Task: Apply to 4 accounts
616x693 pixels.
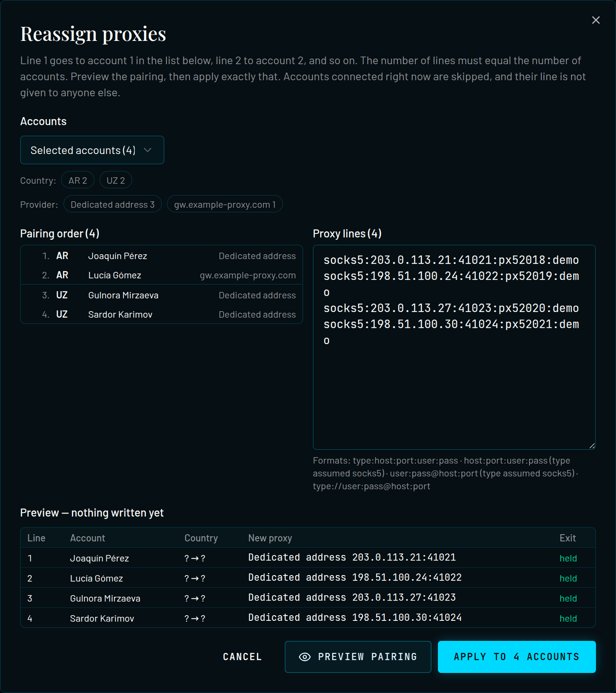Action: [x=517, y=657]
